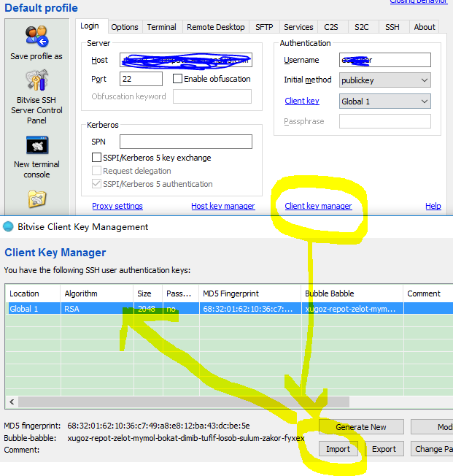Click the full MD5 fingerprint value below the table
Image resolution: width=453 pixels, height=476 pixels.
(x=159, y=426)
